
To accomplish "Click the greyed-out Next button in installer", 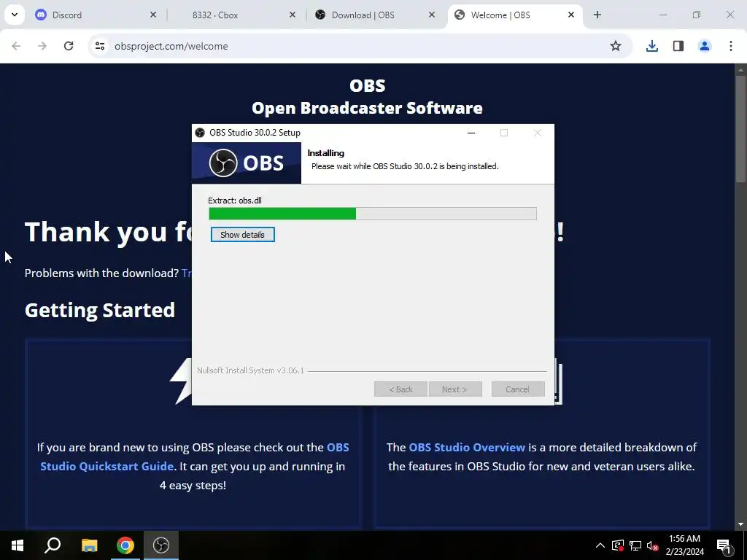I will tap(455, 389).
